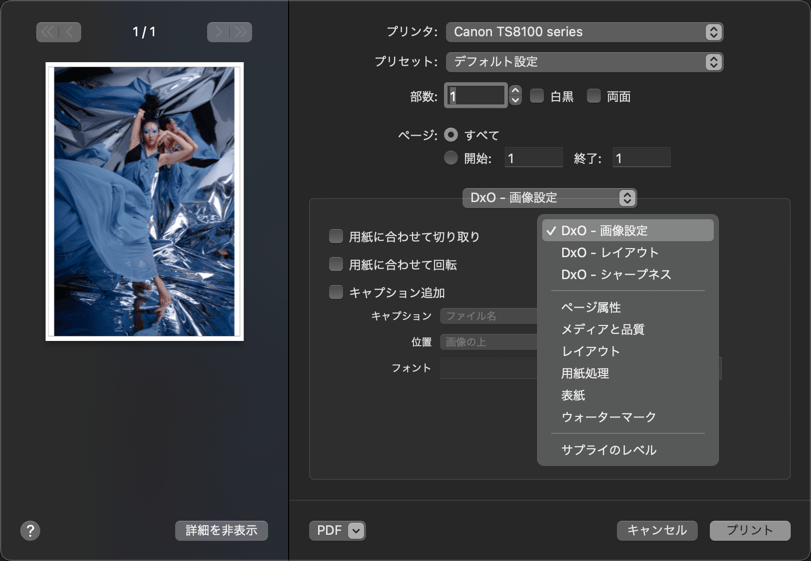
Task: Click the 位置 画像の上 field
Action: [489, 342]
